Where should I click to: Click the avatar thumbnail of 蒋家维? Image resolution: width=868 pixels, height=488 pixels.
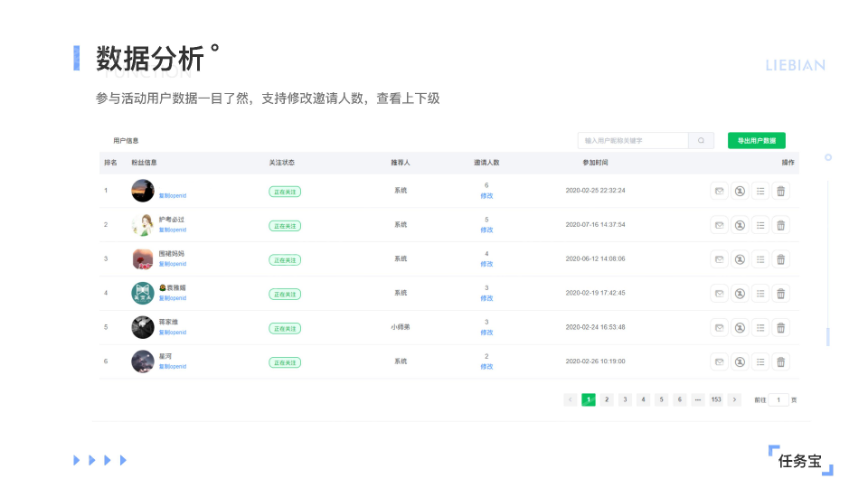pyautogui.click(x=142, y=327)
